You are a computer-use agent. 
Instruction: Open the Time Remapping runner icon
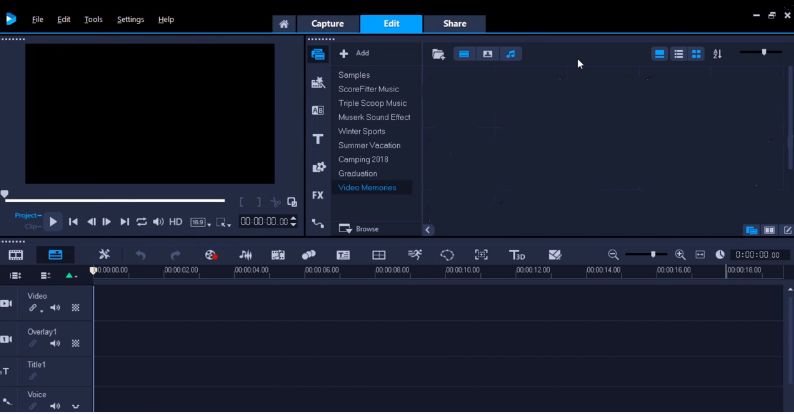[x=415, y=255]
